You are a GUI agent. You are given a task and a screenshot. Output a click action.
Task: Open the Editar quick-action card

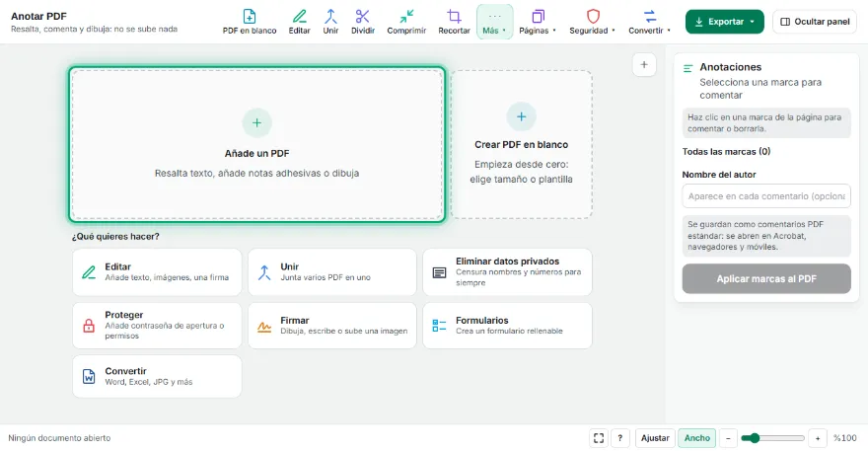point(157,272)
